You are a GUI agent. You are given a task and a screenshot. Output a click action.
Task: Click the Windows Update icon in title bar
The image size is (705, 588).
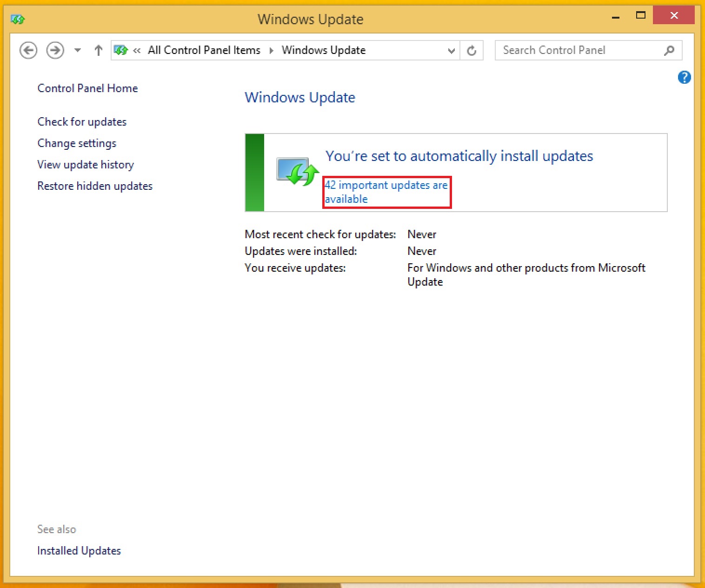18,19
